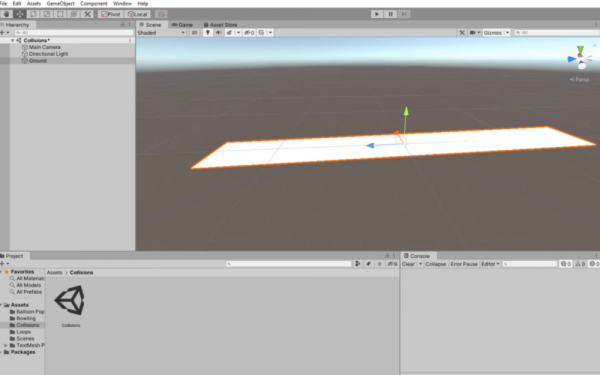600x375 pixels.
Task: Open Gizmos dropdown arrow
Action: tap(507, 33)
